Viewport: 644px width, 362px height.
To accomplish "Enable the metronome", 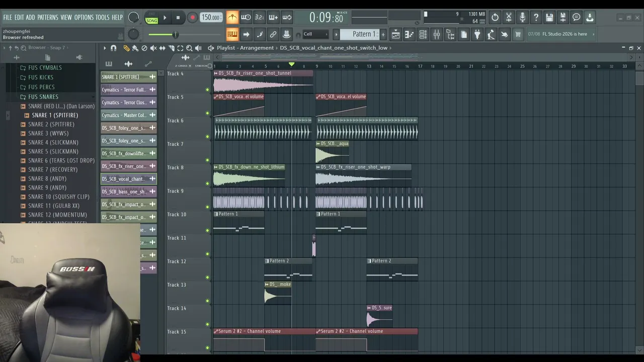I will coord(232,17).
